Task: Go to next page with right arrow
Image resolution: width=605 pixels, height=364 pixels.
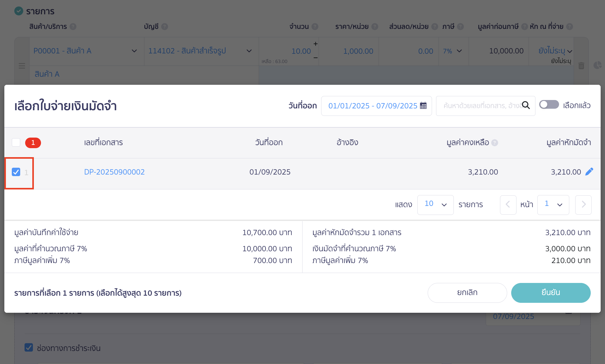Action: point(583,205)
